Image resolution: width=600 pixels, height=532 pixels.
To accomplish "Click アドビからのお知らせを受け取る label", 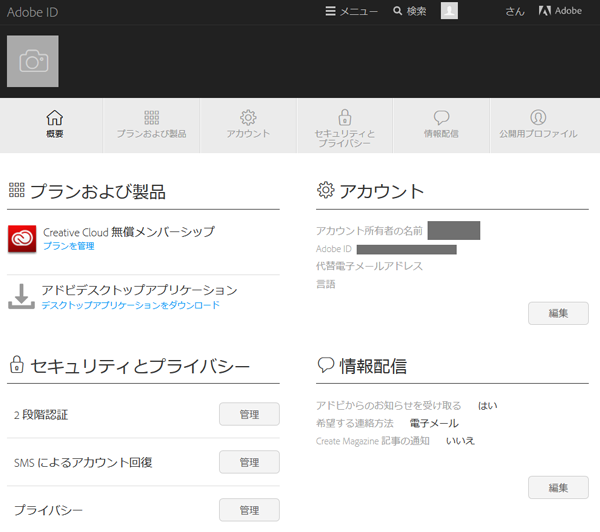I will point(388,405).
